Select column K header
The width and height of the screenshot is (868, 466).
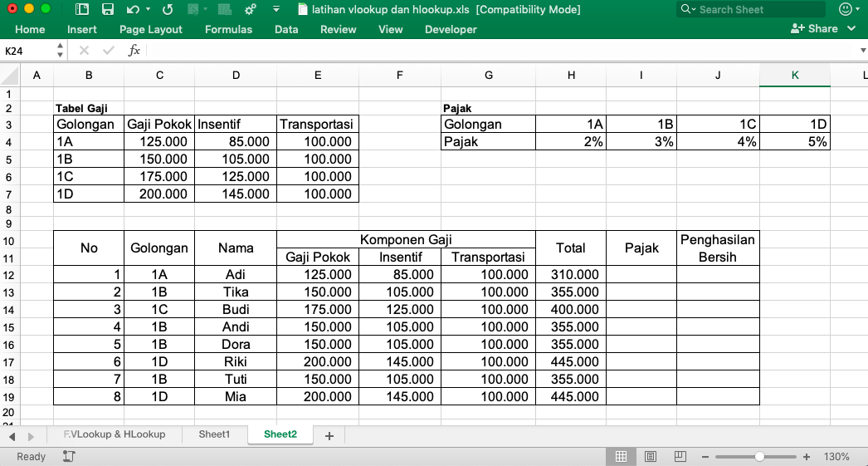click(x=795, y=76)
